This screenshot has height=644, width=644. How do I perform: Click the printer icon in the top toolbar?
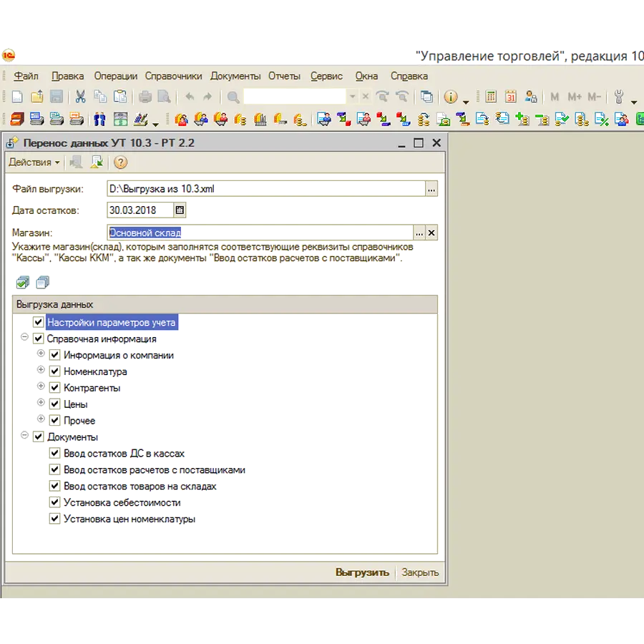[x=145, y=97]
